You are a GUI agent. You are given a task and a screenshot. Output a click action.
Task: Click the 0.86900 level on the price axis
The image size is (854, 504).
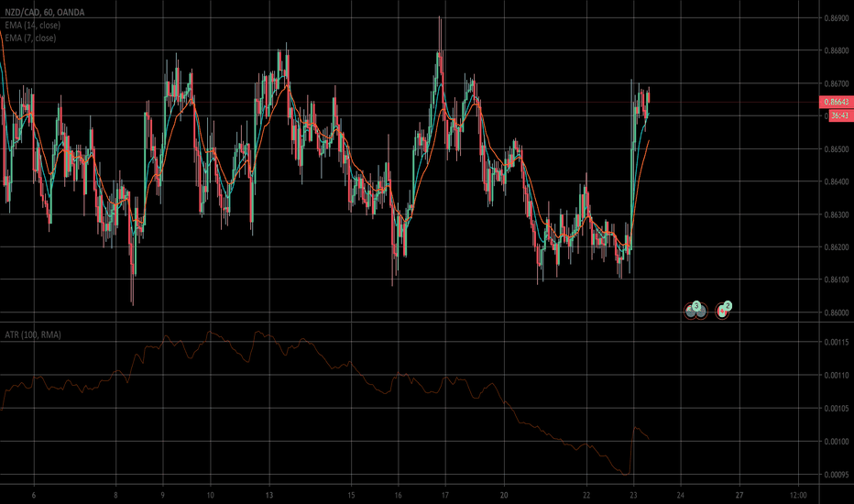(x=835, y=18)
